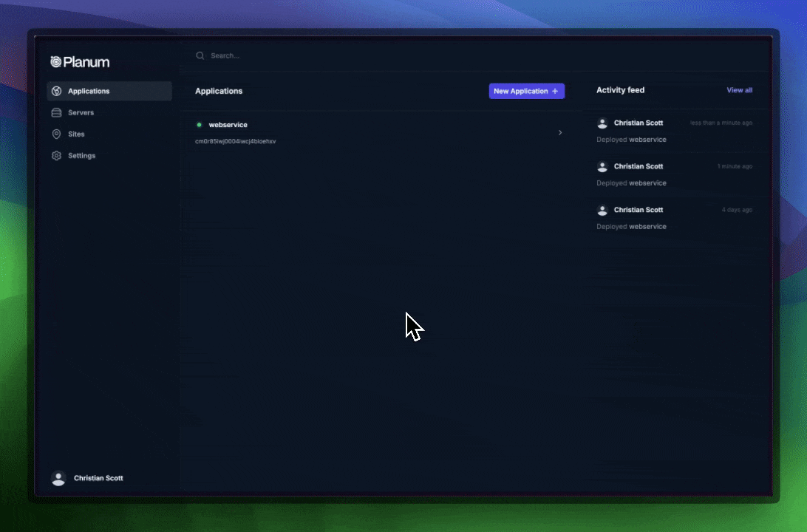Click the Planum logo icon
Viewport: 807px width, 532px height.
(57, 62)
